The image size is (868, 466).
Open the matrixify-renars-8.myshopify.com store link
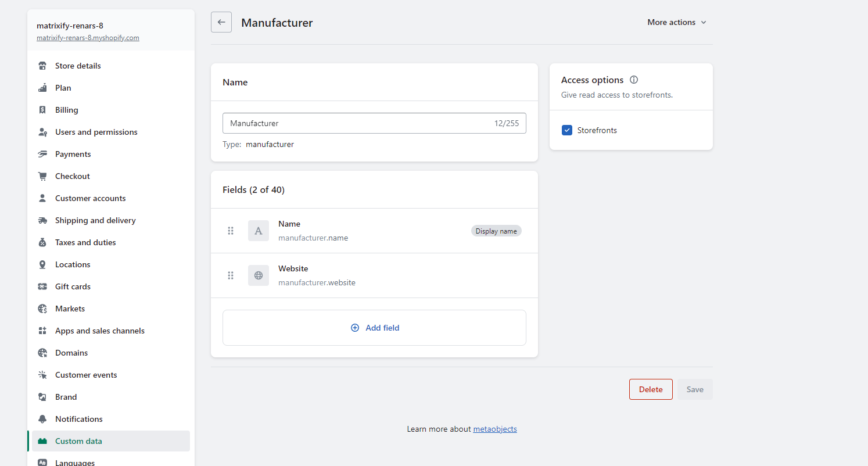point(88,38)
